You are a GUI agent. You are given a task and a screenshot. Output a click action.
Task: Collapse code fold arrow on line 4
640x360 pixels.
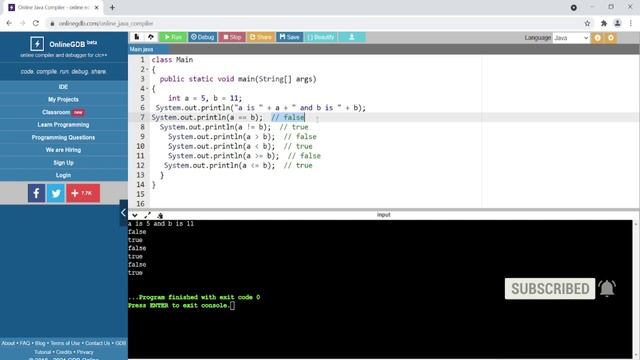147,89
